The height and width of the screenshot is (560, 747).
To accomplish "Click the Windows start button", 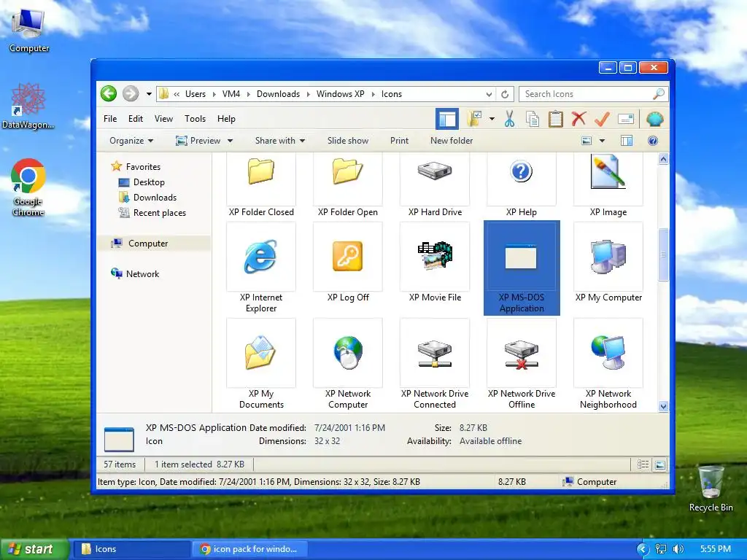I will tap(34, 549).
